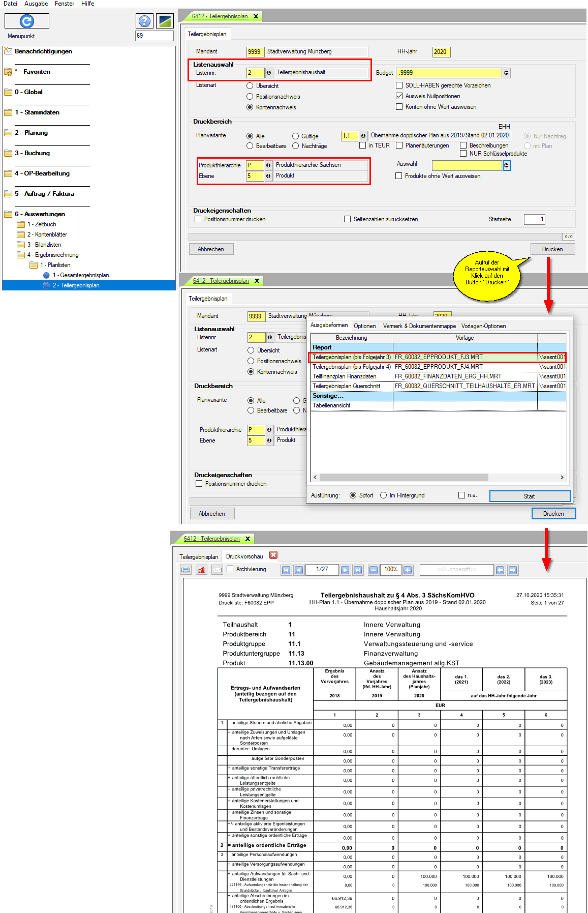The image size is (588, 913).
Task: Click the blue refresh icon above Menüpunkt
Action: point(27,21)
